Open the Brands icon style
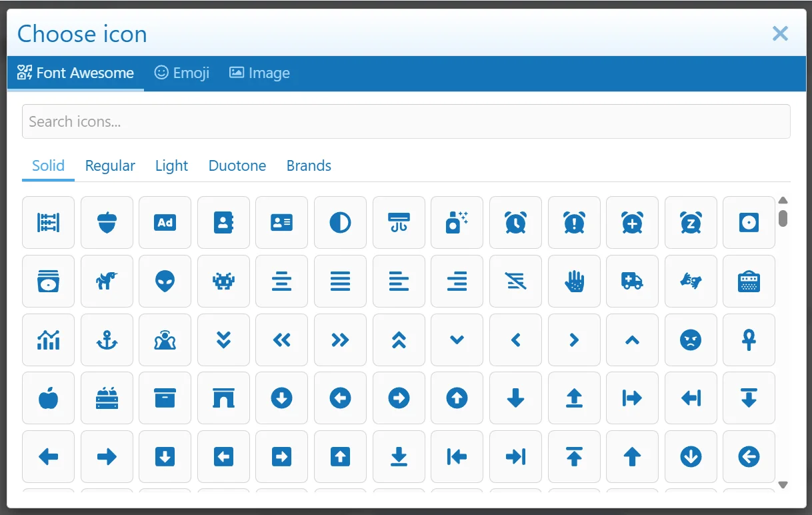Image resolution: width=812 pixels, height=515 pixels. click(x=309, y=166)
